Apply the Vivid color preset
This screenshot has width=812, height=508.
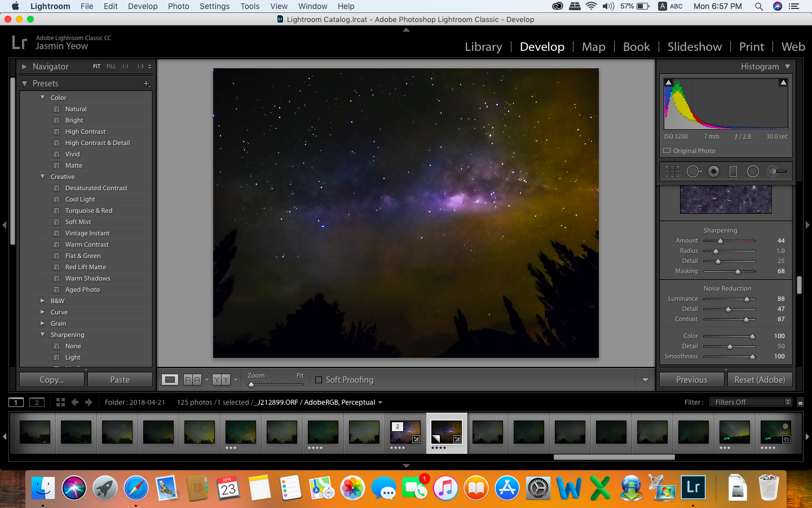(x=73, y=154)
